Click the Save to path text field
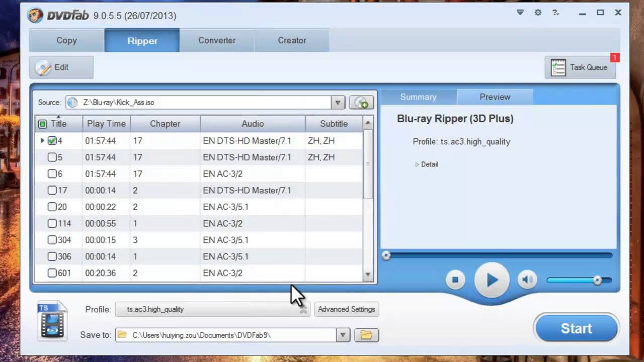Image resolution: width=644 pixels, height=362 pixels. point(226,335)
